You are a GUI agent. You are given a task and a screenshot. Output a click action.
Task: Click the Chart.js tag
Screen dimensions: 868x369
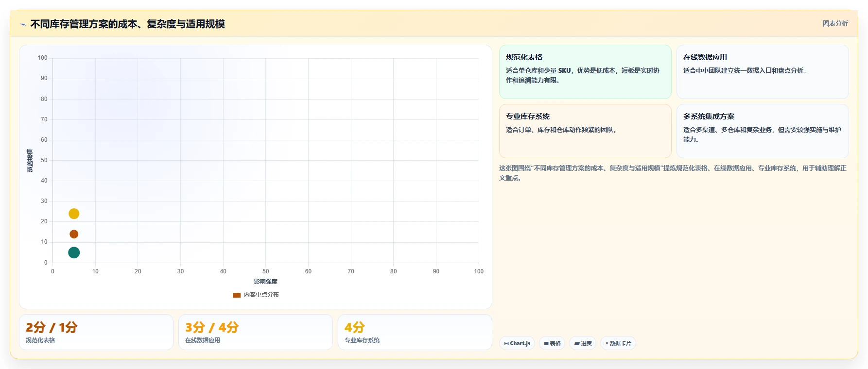click(x=517, y=343)
